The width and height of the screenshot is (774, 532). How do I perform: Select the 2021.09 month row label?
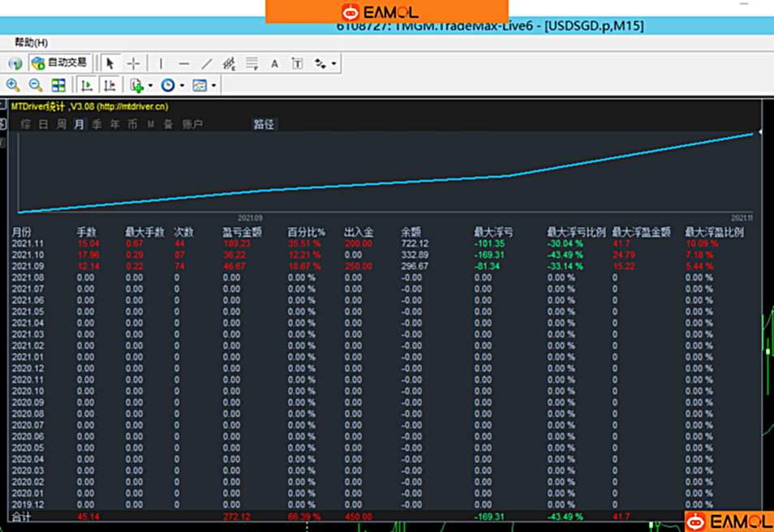(28, 266)
